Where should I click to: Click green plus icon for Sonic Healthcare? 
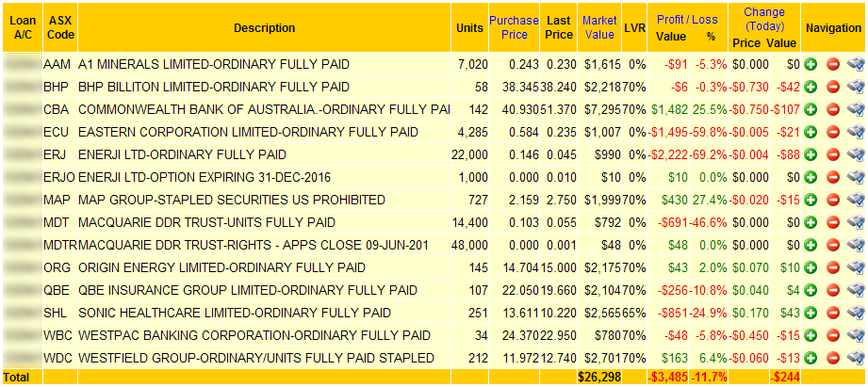811,314
